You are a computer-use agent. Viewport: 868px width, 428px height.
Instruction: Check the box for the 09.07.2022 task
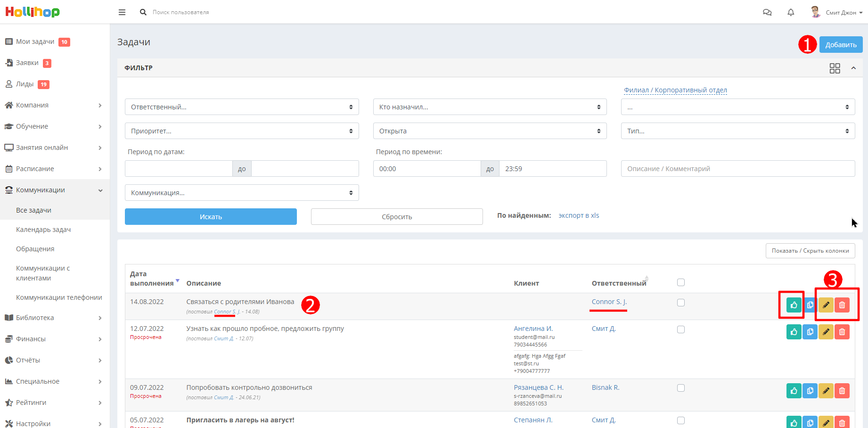coord(681,388)
